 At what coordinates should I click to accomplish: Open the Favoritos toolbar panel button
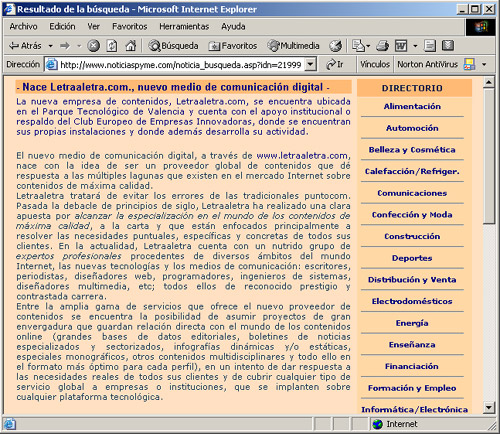pyautogui.click(x=233, y=46)
